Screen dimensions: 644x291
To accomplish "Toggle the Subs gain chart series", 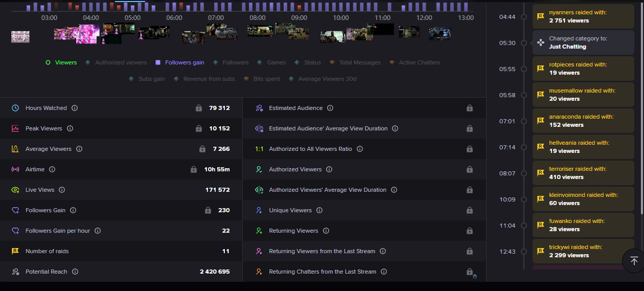I will click(147, 79).
